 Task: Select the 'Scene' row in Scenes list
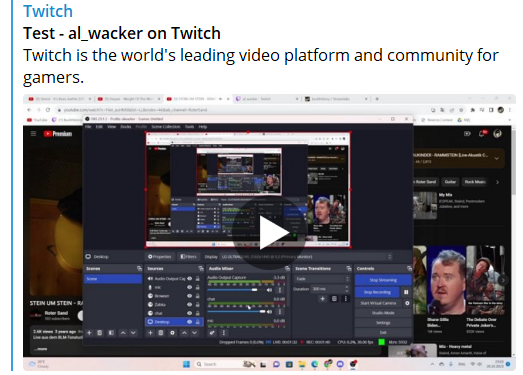coord(113,279)
